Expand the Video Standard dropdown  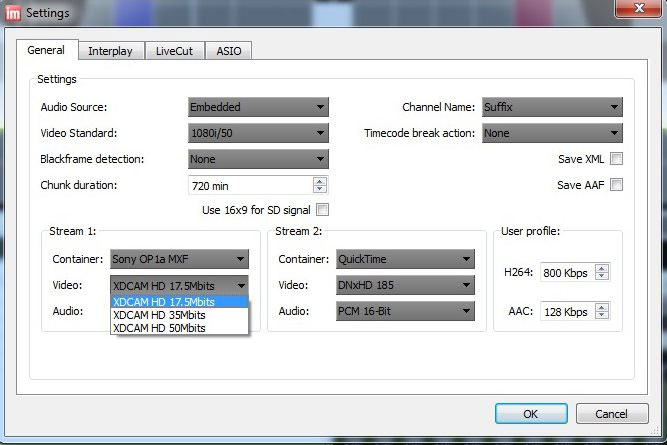click(258, 133)
